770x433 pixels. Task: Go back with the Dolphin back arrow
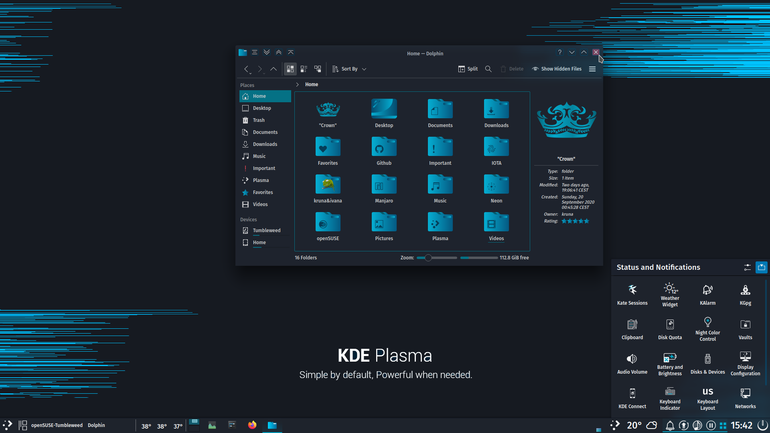247,69
